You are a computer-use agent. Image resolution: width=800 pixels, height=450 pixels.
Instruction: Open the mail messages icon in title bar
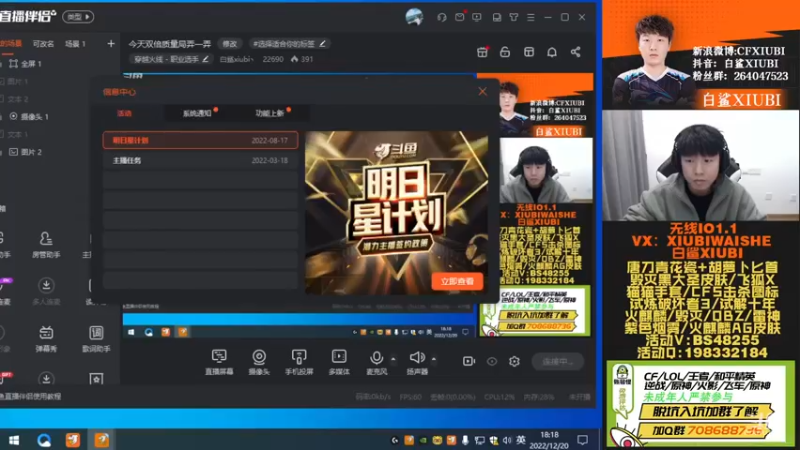[x=460, y=17]
